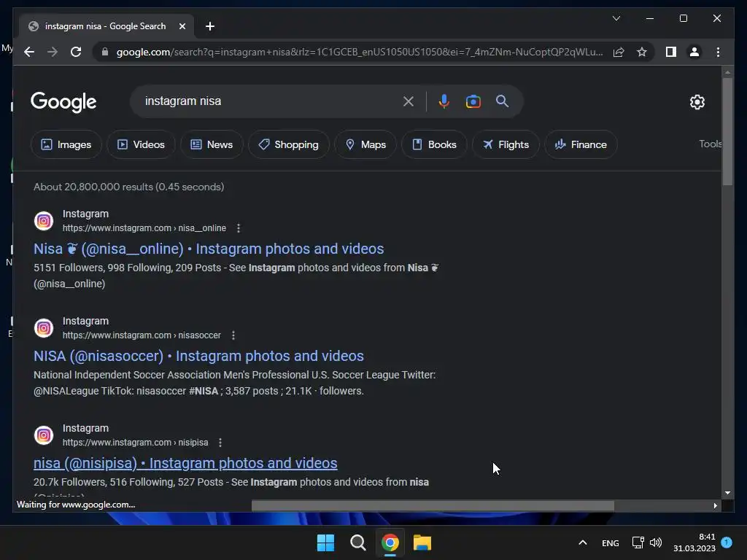Viewport: 747px width, 560px height.
Task: Share this page icon in address bar
Action: [619, 52]
